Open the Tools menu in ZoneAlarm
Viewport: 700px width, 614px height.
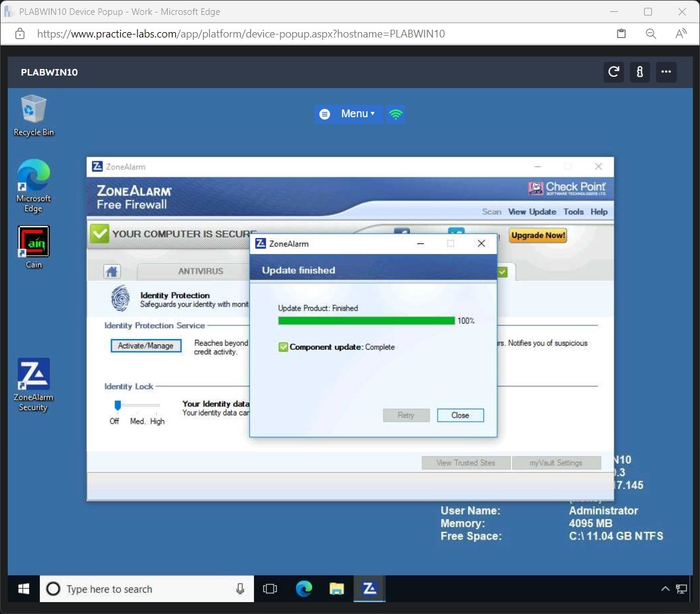573,212
